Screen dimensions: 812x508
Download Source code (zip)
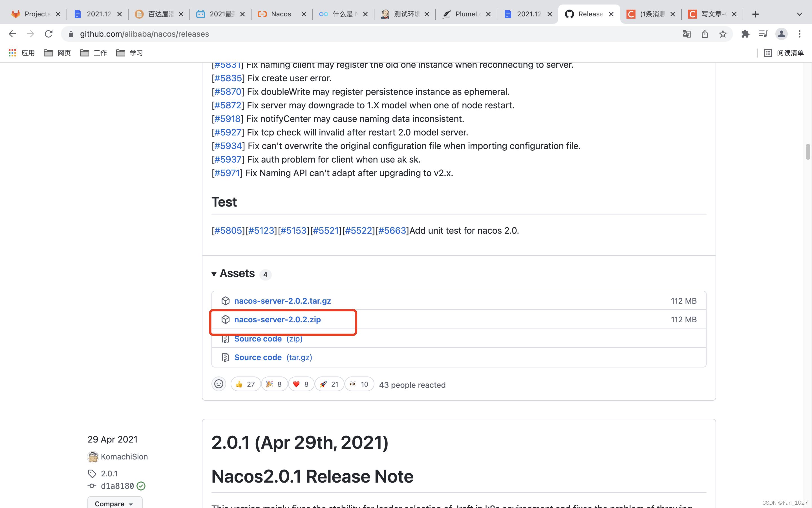pyautogui.click(x=268, y=339)
